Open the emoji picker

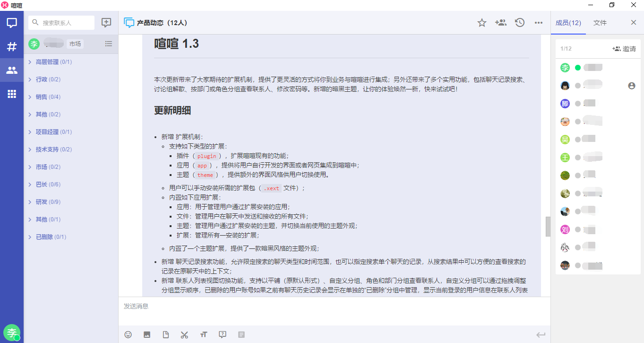pyautogui.click(x=128, y=334)
